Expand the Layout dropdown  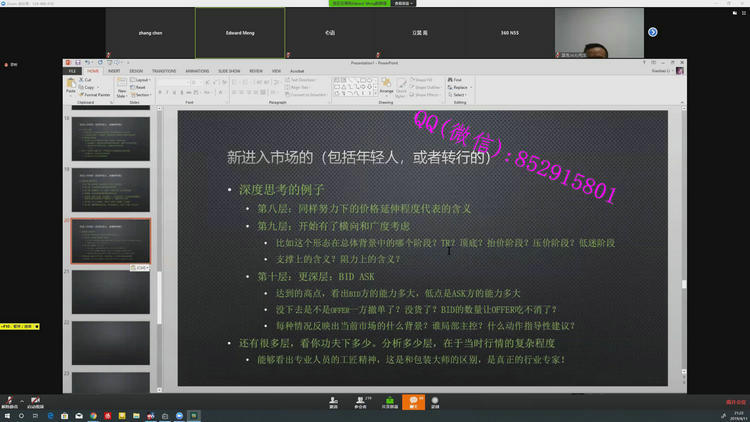pyautogui.click(x=140, y=80)
